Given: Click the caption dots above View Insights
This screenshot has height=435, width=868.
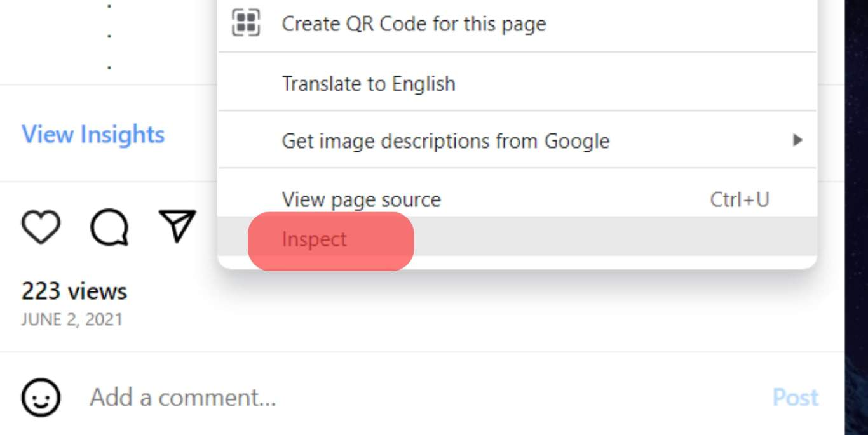Looking at the screenshot, I should click(x=109, y=36).
